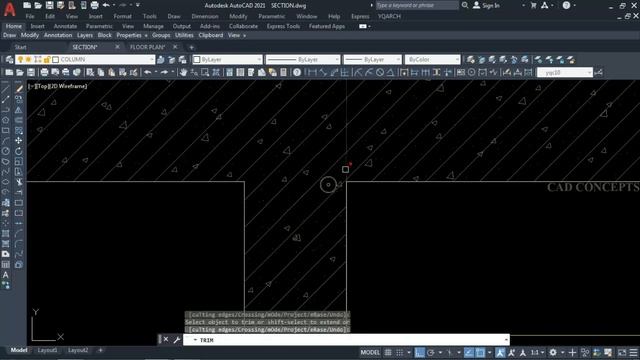Click the Undo arrow in standard toolbar

[x=148, y=73]
